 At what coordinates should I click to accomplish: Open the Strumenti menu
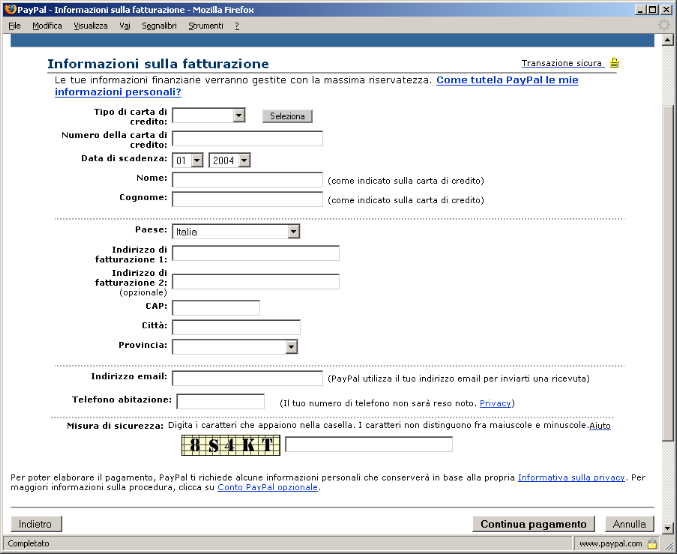tap(206, 25)
